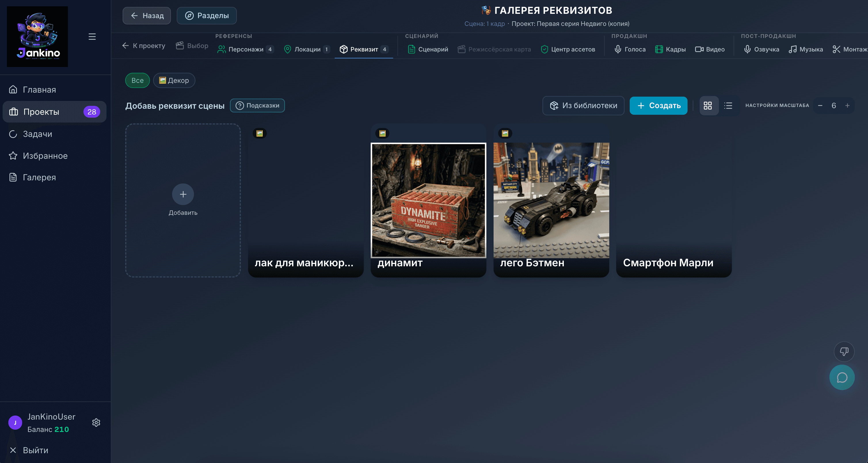Open the динамит prop thumbnail
This screenshot has height=463, width=868.
coord(428,200)
